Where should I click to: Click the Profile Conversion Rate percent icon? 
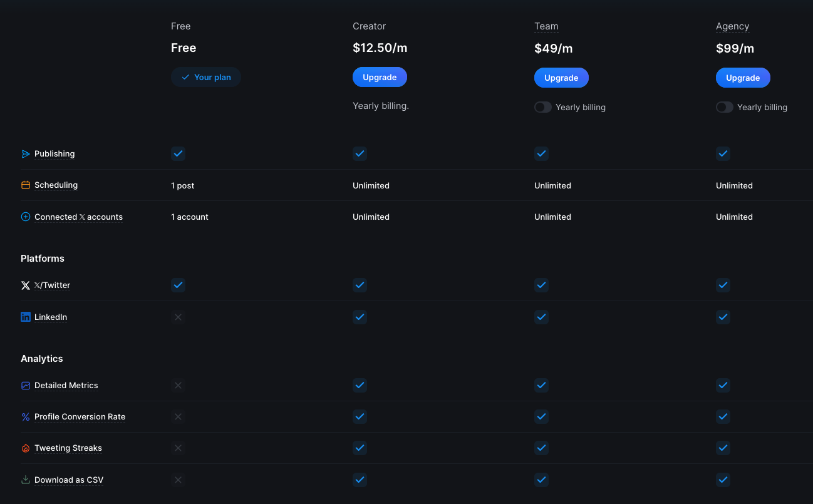[x=26, y=417]
